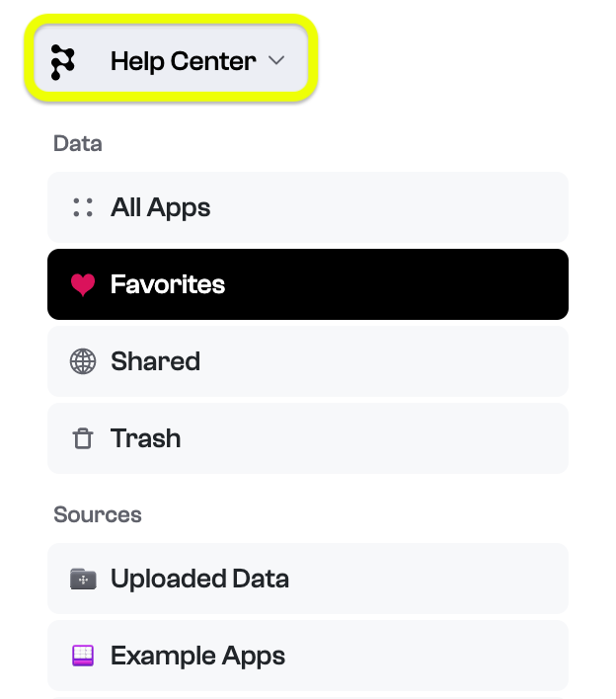
Task: View deleted items in Trash
Action: [x=308, y=438]
